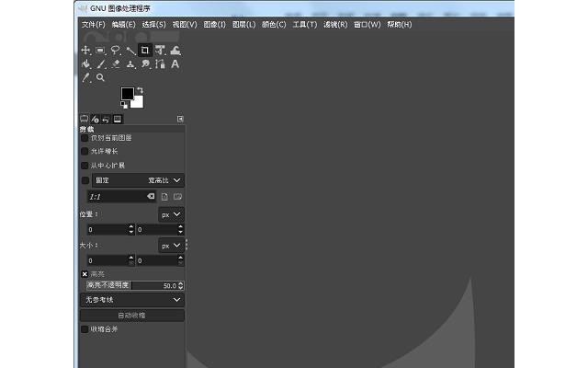Switch to the Images tab
588x368 pixels.
coord(118,119)
